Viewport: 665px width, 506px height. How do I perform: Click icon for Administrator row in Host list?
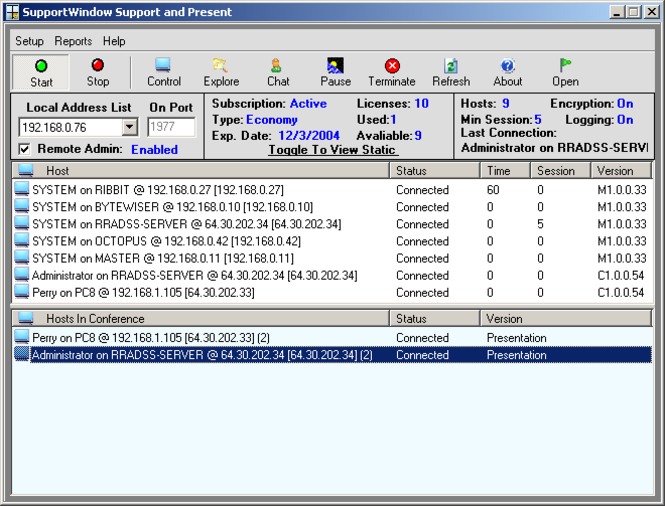(22, 275)
